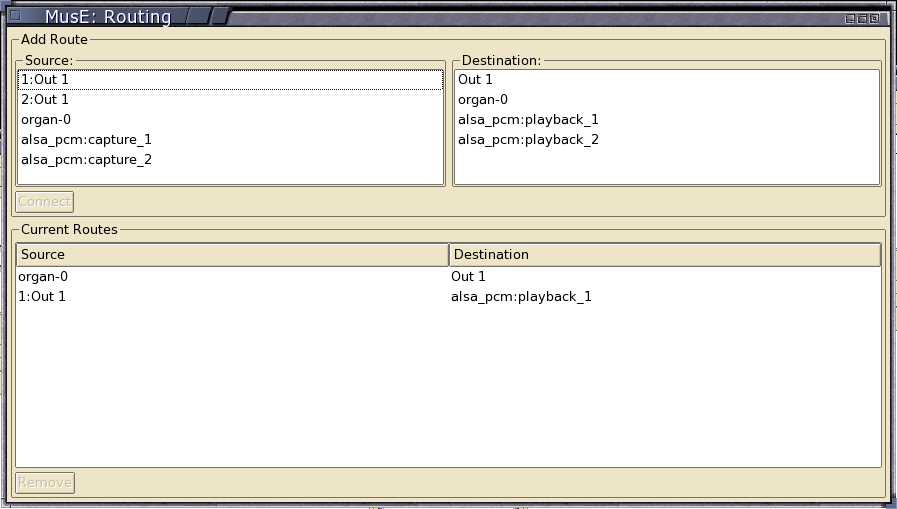The image size is (897, 509).
Task: Click the Remove button
Action: [45, 483]
